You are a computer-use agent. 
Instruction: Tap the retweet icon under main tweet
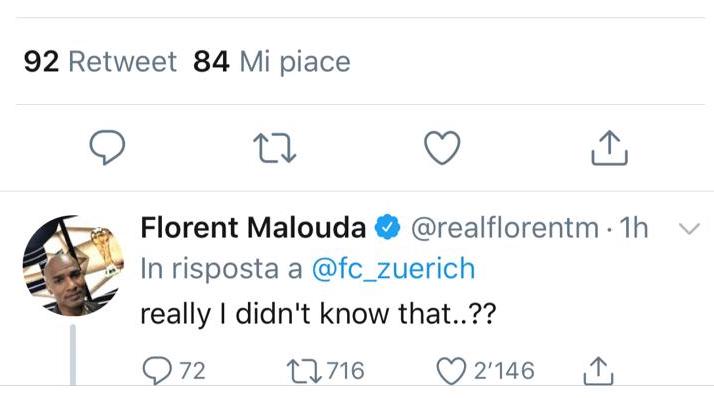tap(275, 148)
